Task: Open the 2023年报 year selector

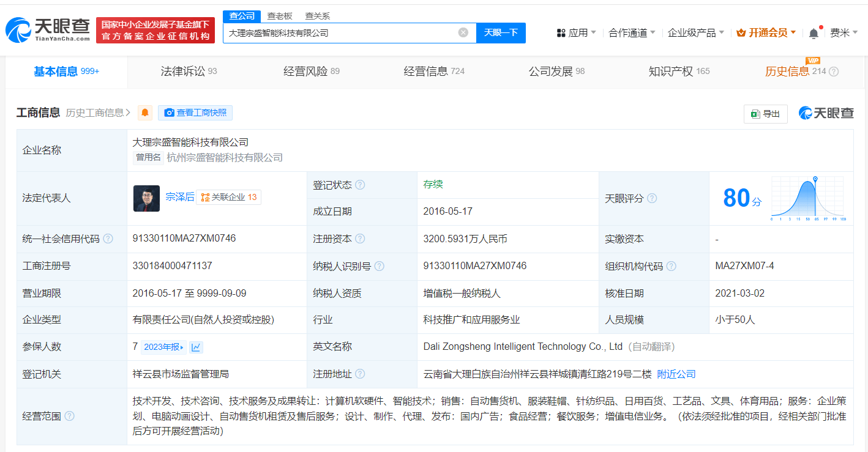Action: pos(163,347)
